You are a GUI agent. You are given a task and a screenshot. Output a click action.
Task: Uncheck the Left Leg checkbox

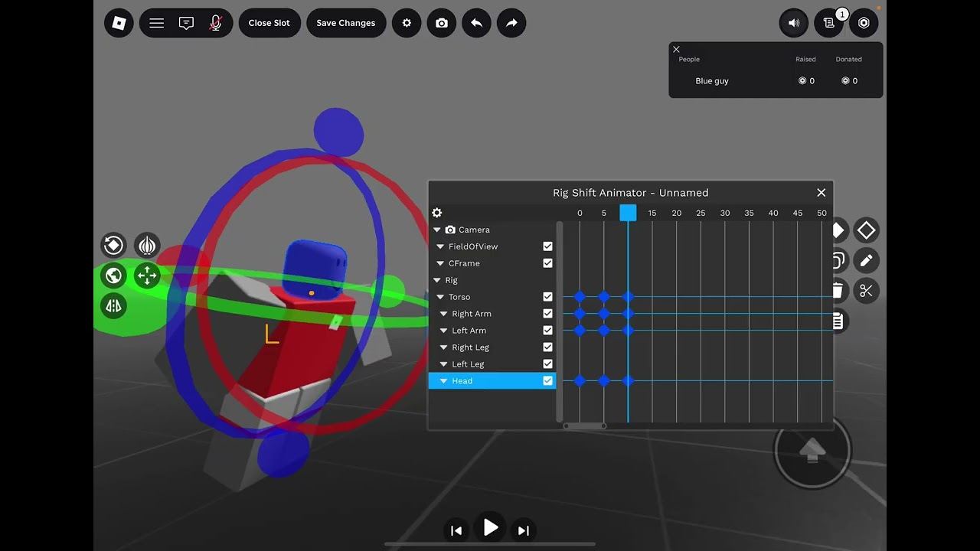click(547, 364)
